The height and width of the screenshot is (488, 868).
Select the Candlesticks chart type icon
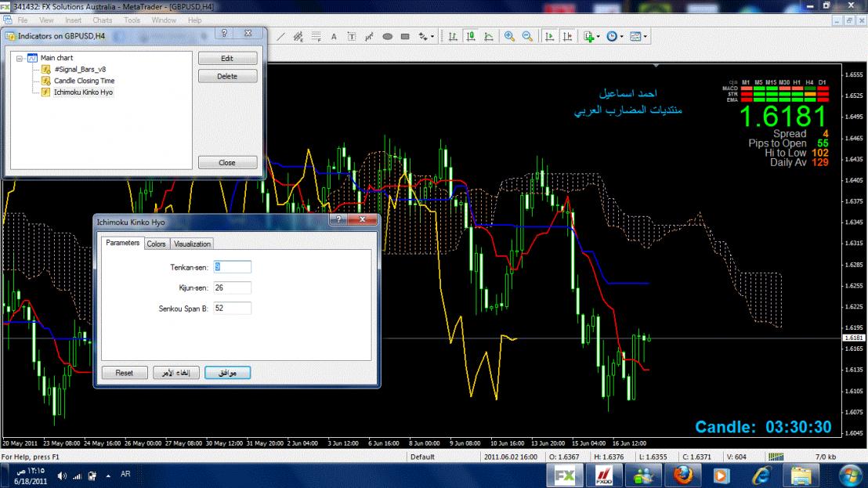coord(471,36)
